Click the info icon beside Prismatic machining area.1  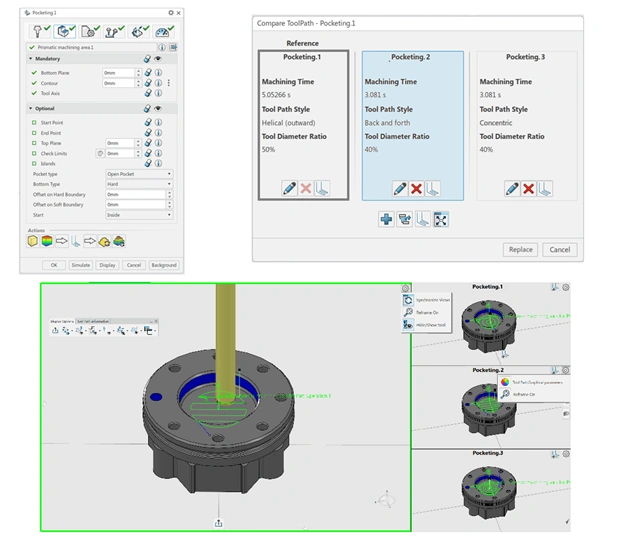[x=162, y=47]
